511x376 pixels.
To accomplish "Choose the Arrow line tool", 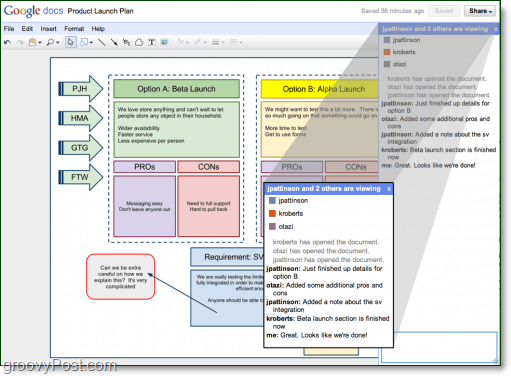I will 114,42.
